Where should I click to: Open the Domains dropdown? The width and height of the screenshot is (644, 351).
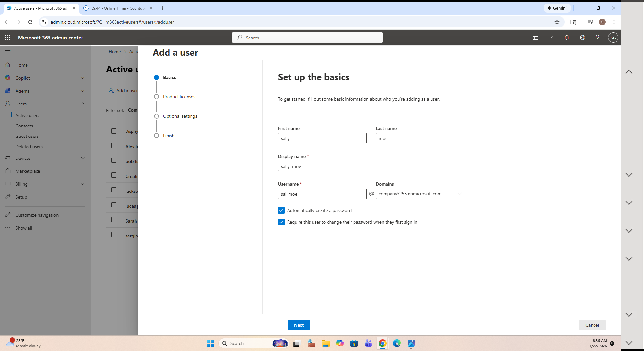[x=420, y=194]
